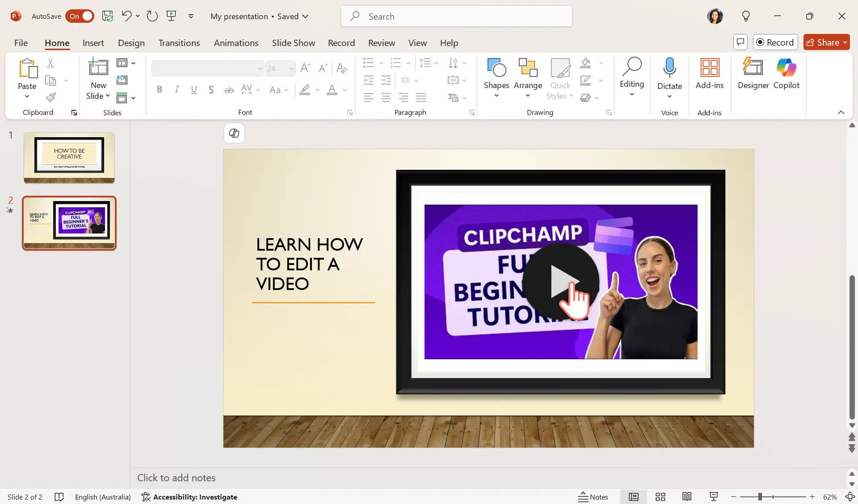This screenshot has height=504, width=858.
Task: Expand the Font name dropdown
Action: point(259,67)
